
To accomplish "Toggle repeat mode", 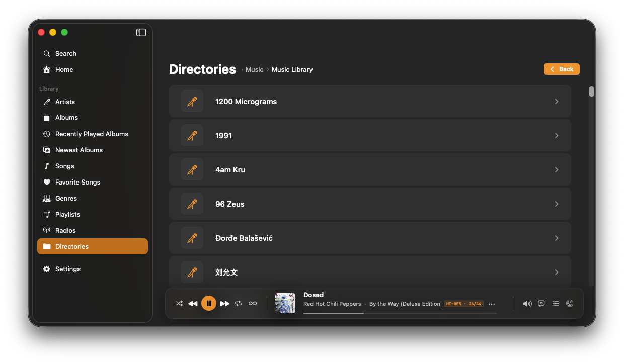I will 238,303.
